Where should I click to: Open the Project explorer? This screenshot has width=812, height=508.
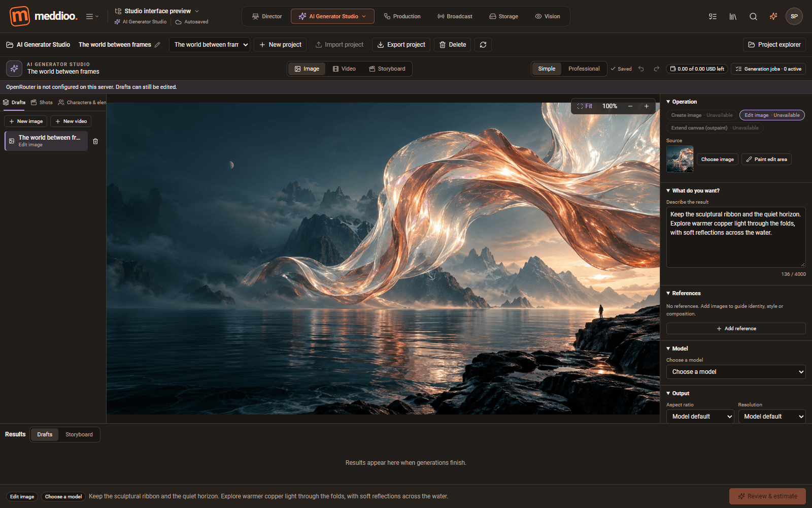pos(774,45)
